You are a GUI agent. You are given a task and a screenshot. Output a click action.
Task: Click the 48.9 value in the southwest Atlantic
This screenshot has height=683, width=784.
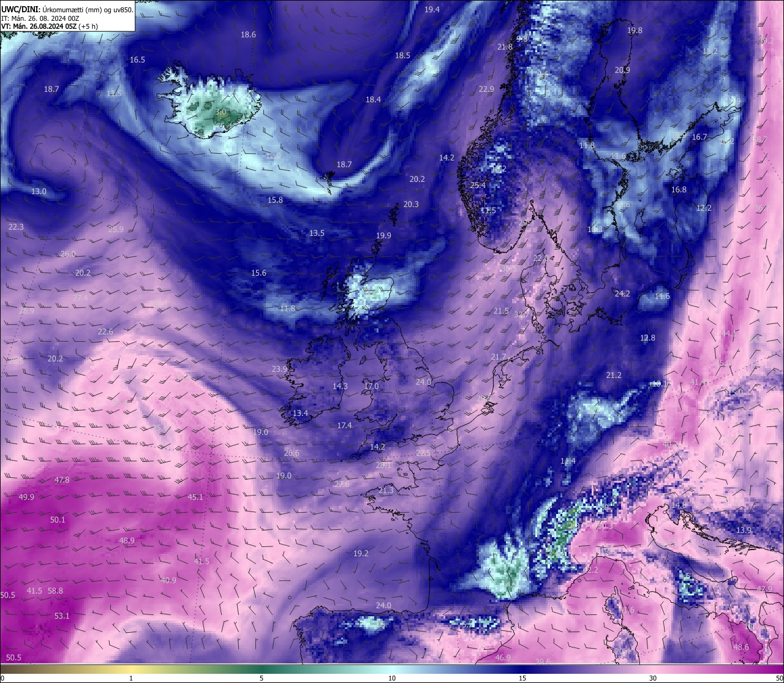(x=127, y=541)
